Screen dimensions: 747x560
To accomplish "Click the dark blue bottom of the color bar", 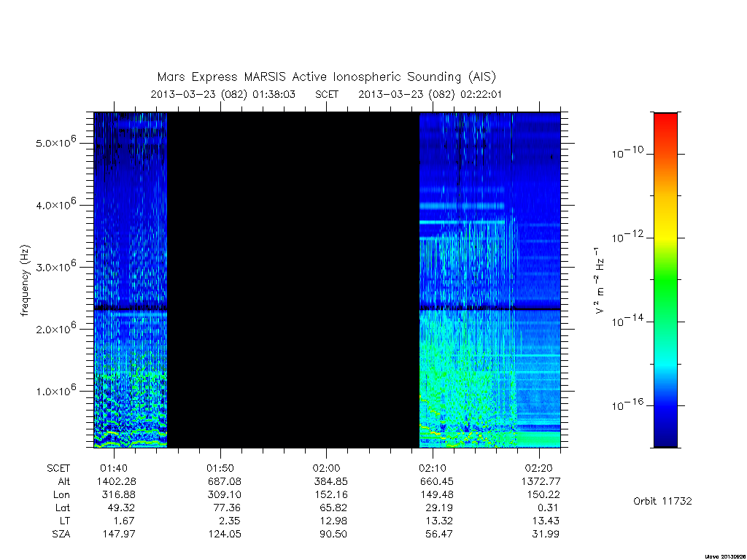I will [665, 436].
